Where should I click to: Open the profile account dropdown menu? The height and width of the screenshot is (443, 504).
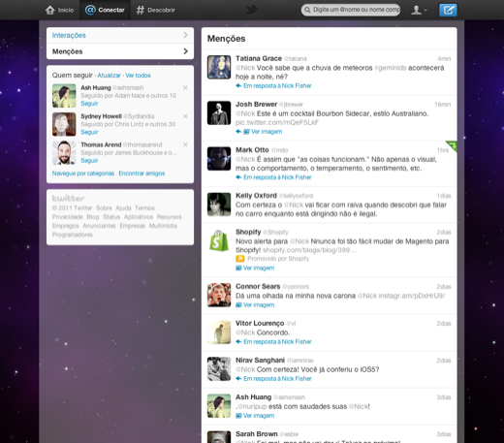tap(419, 10)
